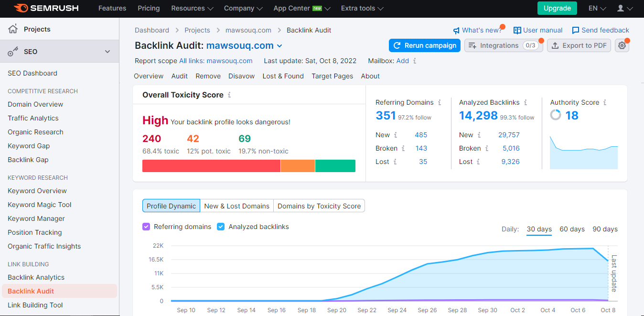
Task: Open the Projects home icon
Action: tap(13, 29)
